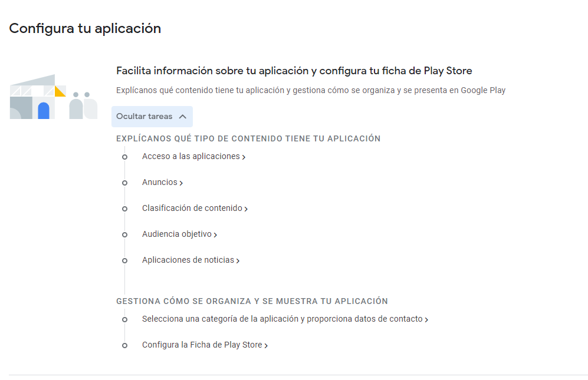Click the status circle beside Audiencia objetivo
The image size is (588, 380).
click(x=124, y=235)
